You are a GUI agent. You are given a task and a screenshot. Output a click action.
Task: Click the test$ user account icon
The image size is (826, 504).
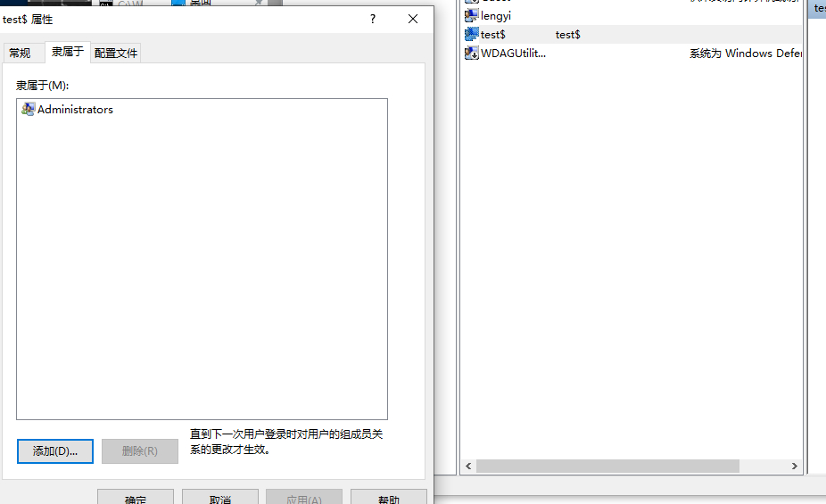(472, 34)
